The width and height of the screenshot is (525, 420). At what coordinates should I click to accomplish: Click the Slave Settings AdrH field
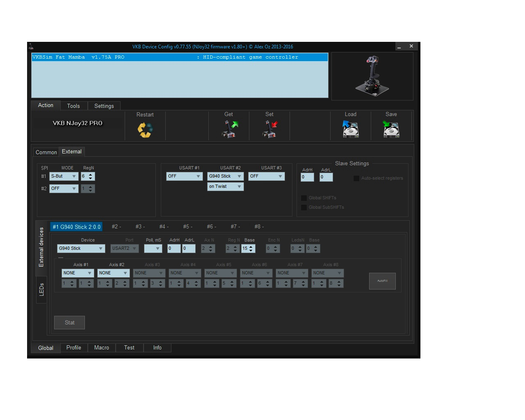[307, 177]
